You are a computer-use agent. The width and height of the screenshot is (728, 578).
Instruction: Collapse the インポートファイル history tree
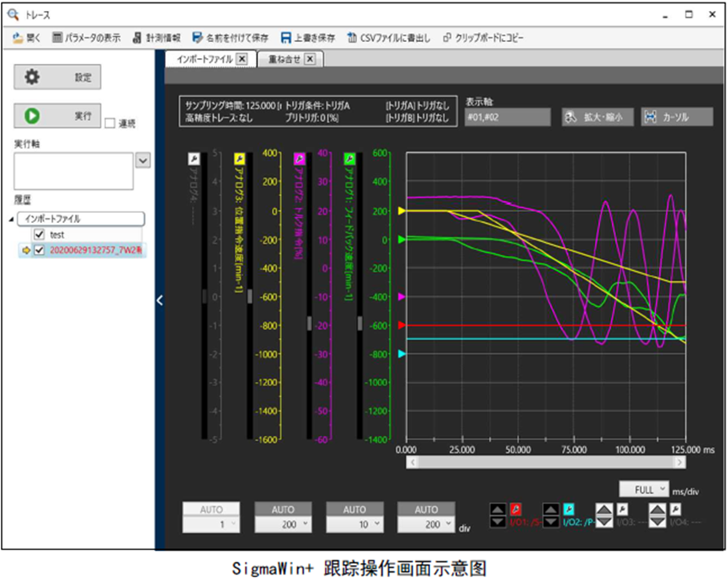click(11, 220)
